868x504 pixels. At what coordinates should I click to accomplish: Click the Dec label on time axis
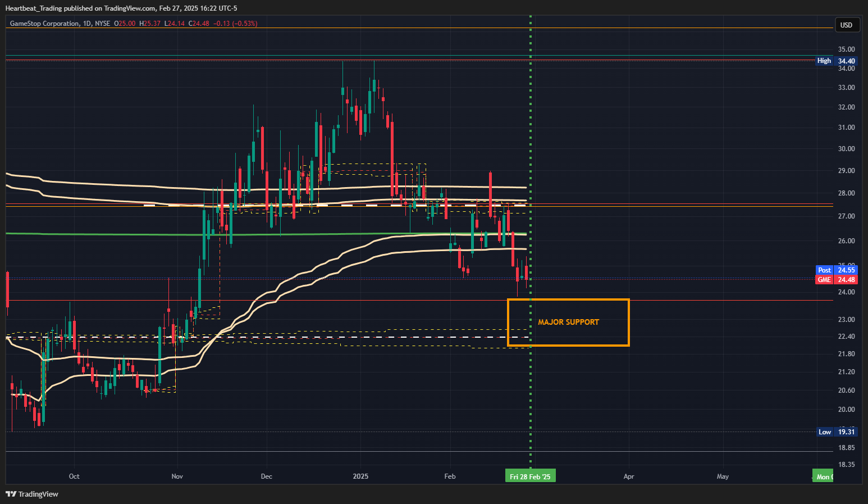click(x=267, y=476)
